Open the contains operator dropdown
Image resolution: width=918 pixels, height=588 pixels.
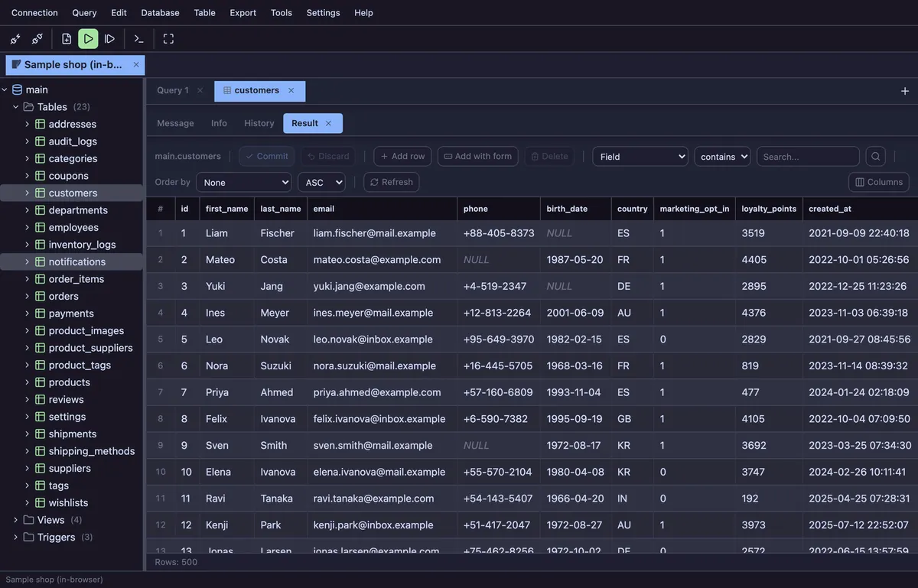722,157
